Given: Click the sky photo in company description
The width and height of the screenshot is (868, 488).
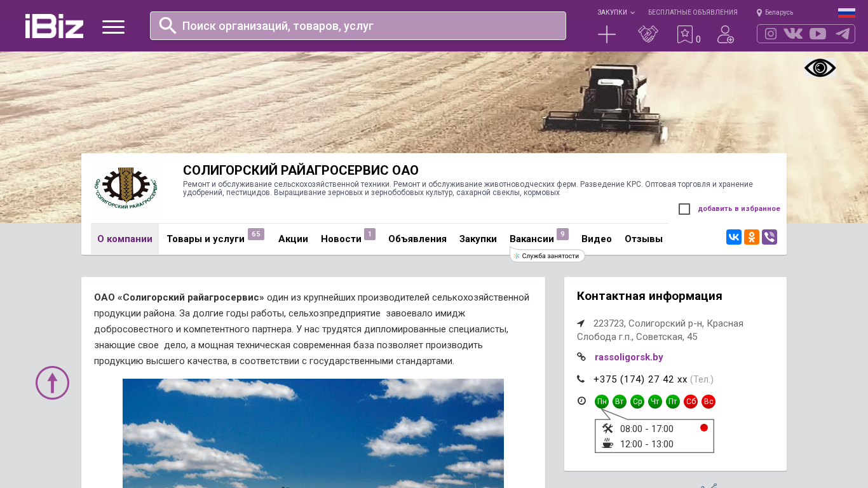Looking at the screenshot, I should [x=313, y=433].
